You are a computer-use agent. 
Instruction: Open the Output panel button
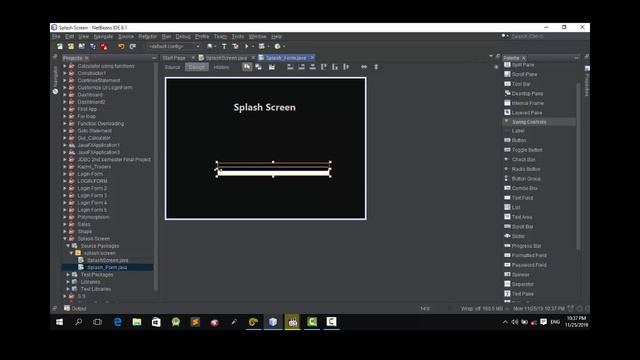[75, 309]
